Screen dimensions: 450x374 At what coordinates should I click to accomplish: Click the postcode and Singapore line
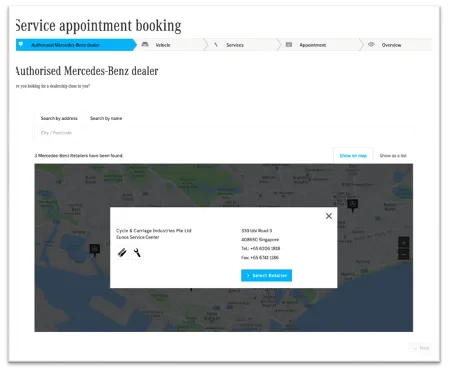click(x=260, y=240)
